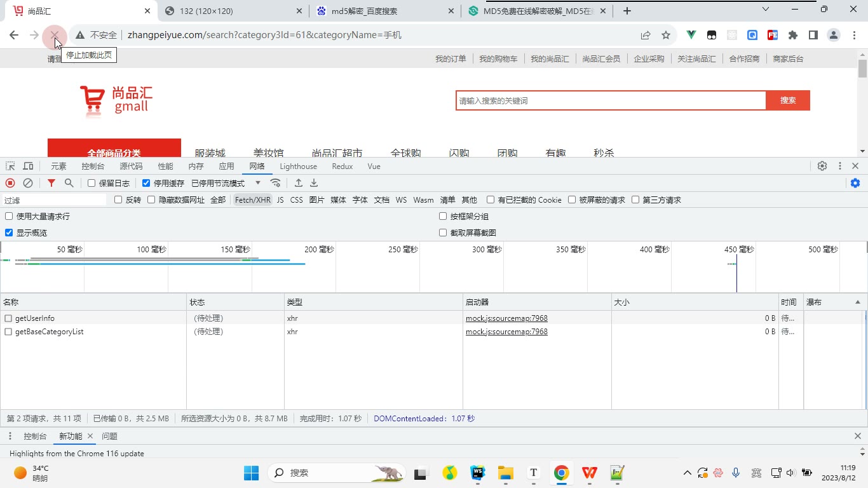
Task: Switch to Vue DevTools tab
Action: point(374,166)
